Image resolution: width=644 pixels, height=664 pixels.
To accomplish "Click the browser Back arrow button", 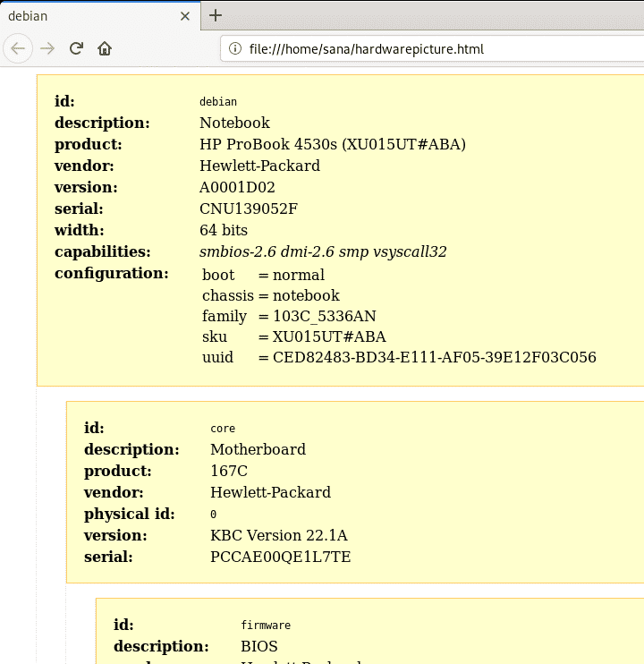I will 19,48.
